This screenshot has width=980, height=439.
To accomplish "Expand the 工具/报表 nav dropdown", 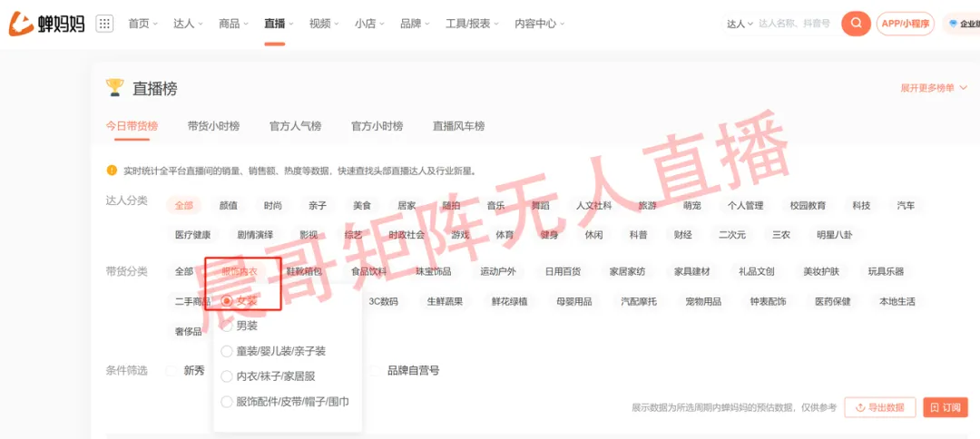I will [x=472, y=24].
